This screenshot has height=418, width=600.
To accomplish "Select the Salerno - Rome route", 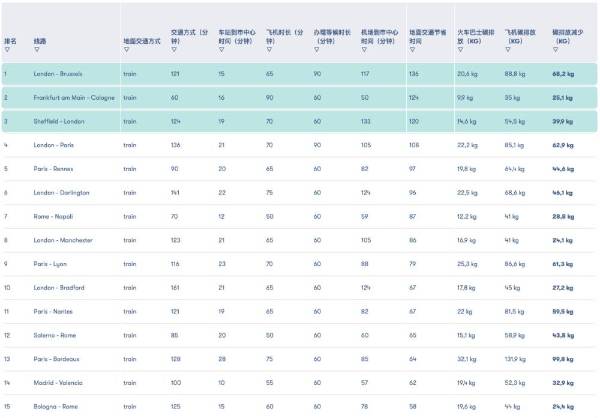I will [x=55, y=335].
